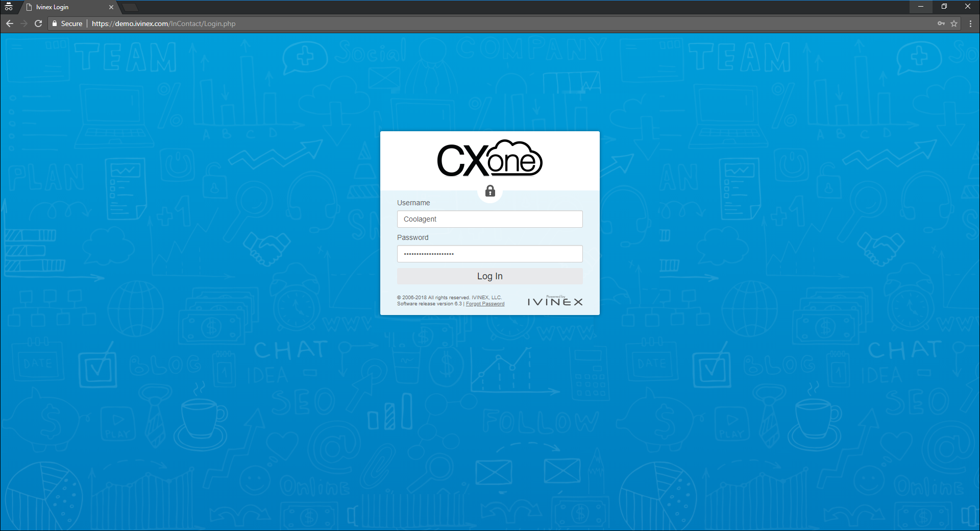Click the CXone cloud logo
The height and width of the screenshot is (531, 980).
pos(489,159)
